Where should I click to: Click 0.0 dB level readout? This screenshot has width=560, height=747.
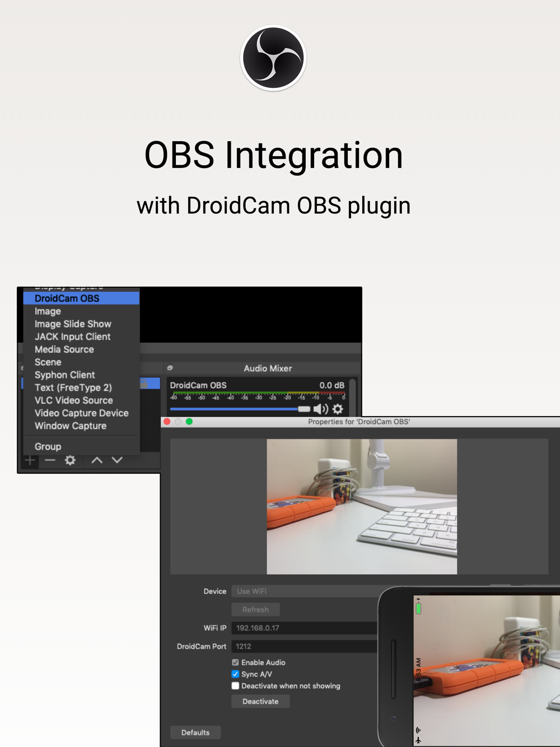[x=332, y=385]
